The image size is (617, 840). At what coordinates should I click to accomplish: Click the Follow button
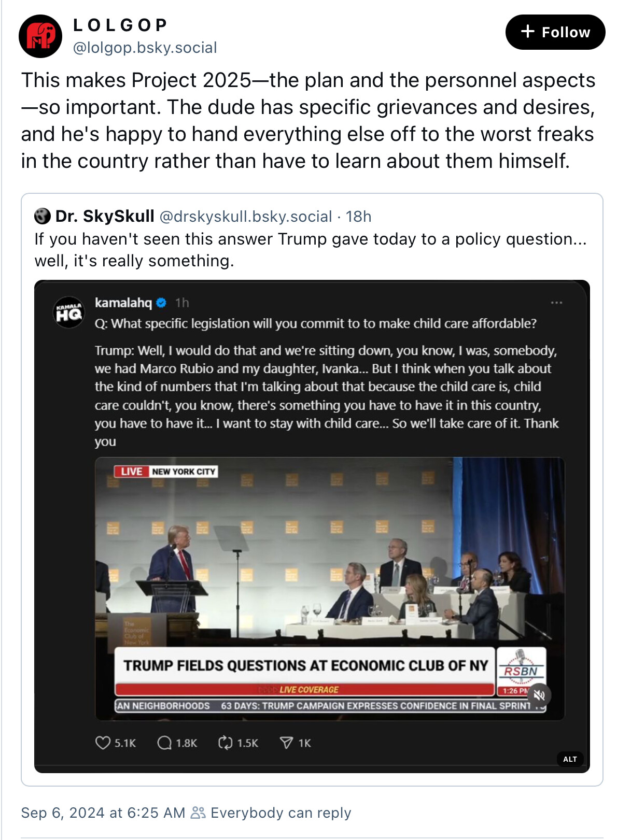tap(555, 32)
